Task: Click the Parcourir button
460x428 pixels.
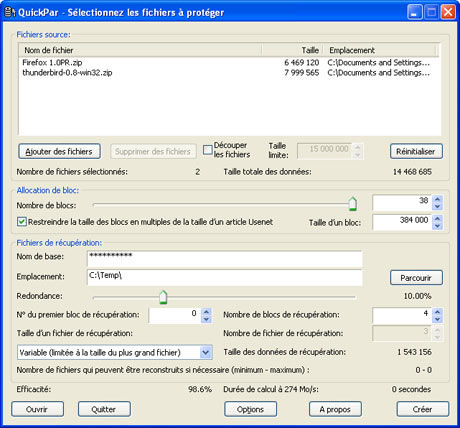Action: (416, 278)
